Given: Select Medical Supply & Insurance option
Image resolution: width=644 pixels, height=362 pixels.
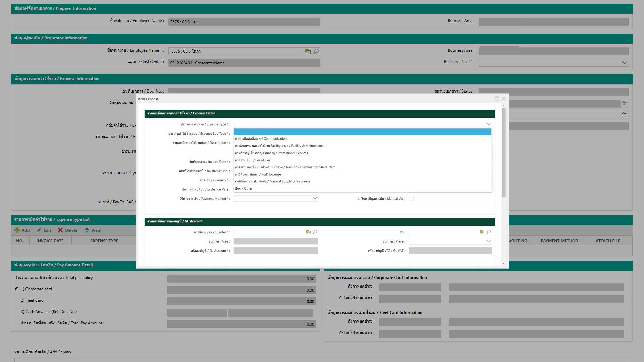Looking at the screenshot, I should pyautogui.click(x=272, y=181).
